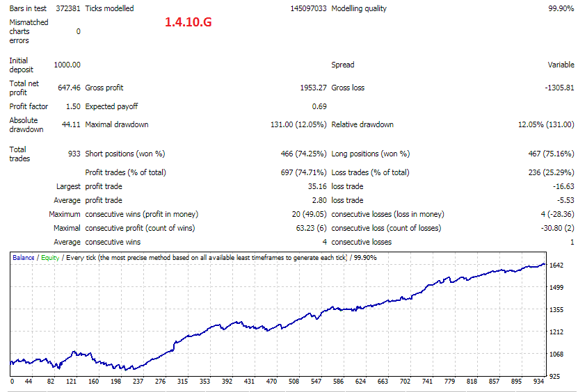The height and width of the screenshot is (392, 578).
Task: Click the Modelling quality label
Action: click(x=359, y=8)
